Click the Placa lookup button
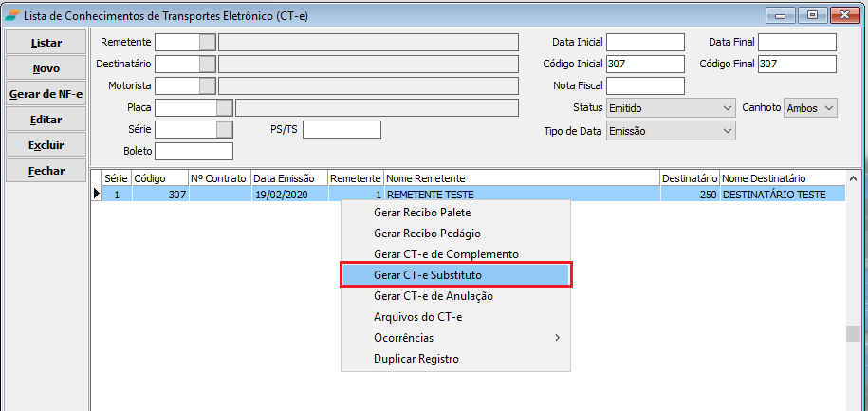This screenshot has height=411, width=868. click(x=225, y=107)
